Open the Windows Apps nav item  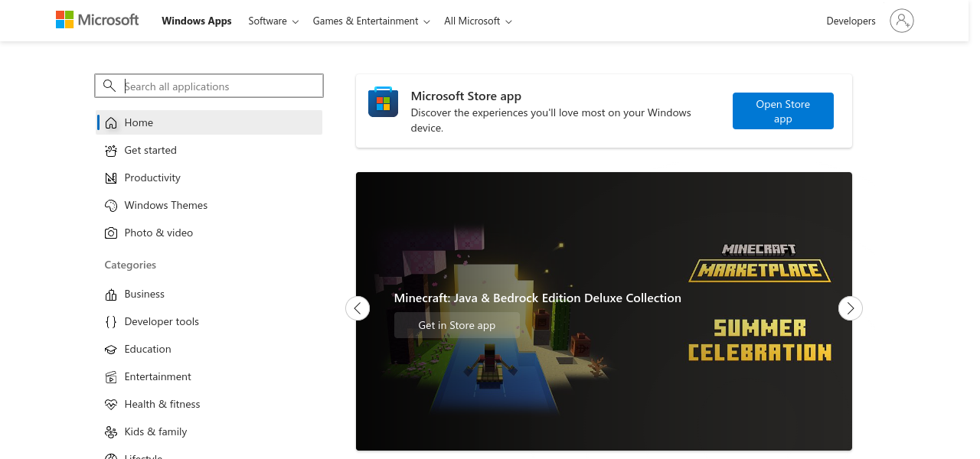pos(197,21)
